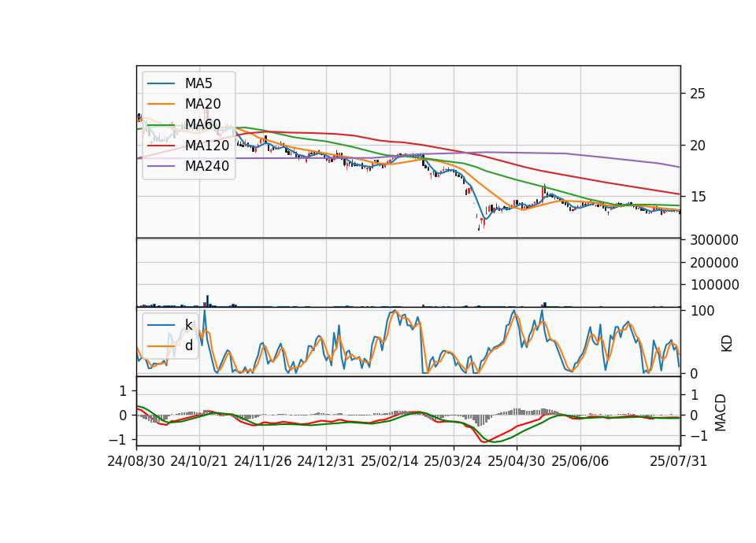Viewport: 756px width, 543px height.
Task: Click the tallest volume bar near 24/10/21
Action: (207, 301)
